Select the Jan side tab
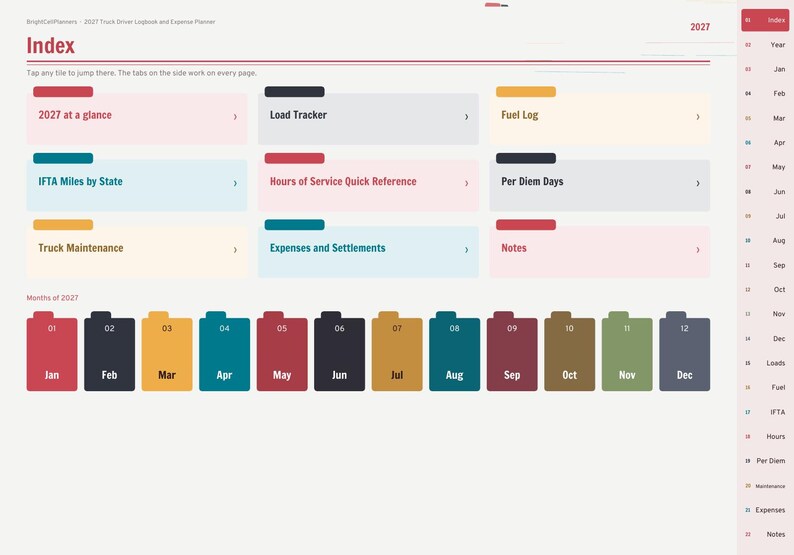Screen dimensions: 794x555 pyautogui.click(x=765, y=69)
